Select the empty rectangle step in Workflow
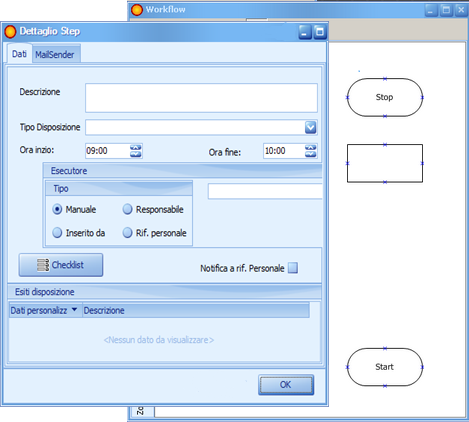 (385, 163)
